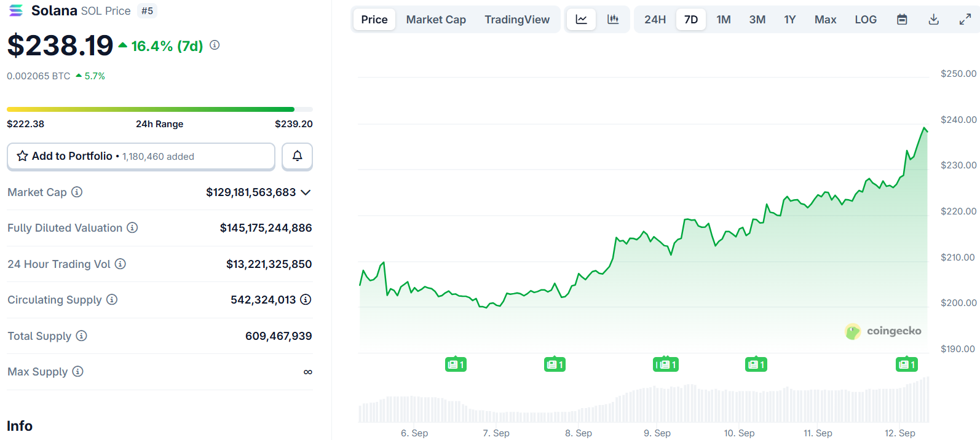Open news marker near 12. Sep
This screenshot has height=440, width=980.
(x=906, y=364)
